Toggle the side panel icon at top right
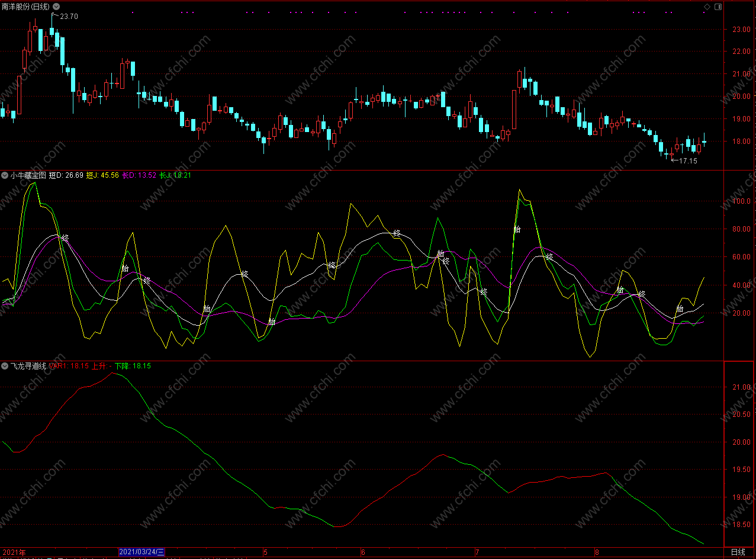This screenshot has width=756, height=559. click(x=718, y=7)
